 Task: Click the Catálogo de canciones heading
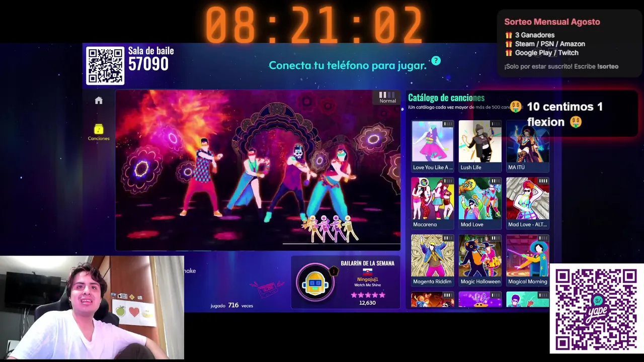point(446,98)
